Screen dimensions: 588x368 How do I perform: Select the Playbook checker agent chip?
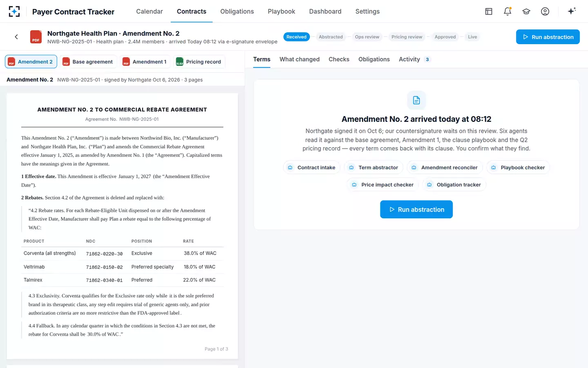(x=518, y=168)
